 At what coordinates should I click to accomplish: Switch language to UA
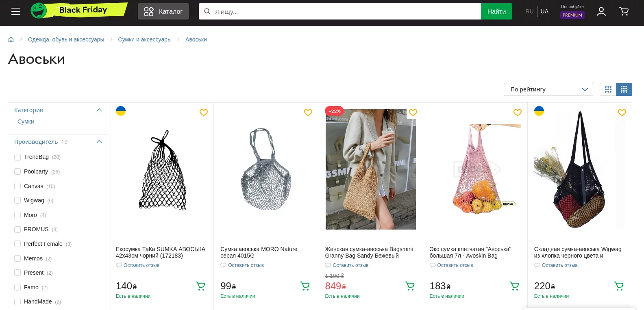coord(544,11)
